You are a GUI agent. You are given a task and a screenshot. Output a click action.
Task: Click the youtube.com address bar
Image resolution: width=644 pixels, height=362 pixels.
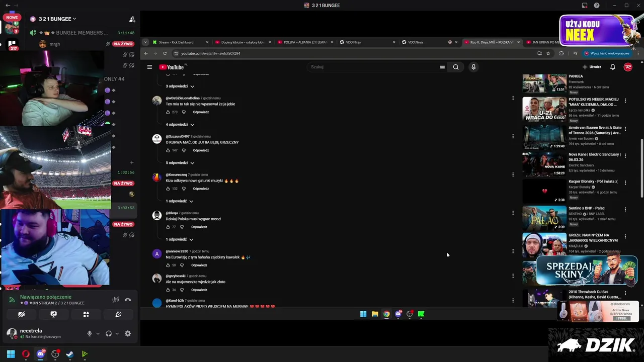pyautogui.click(x=352, y=53)
